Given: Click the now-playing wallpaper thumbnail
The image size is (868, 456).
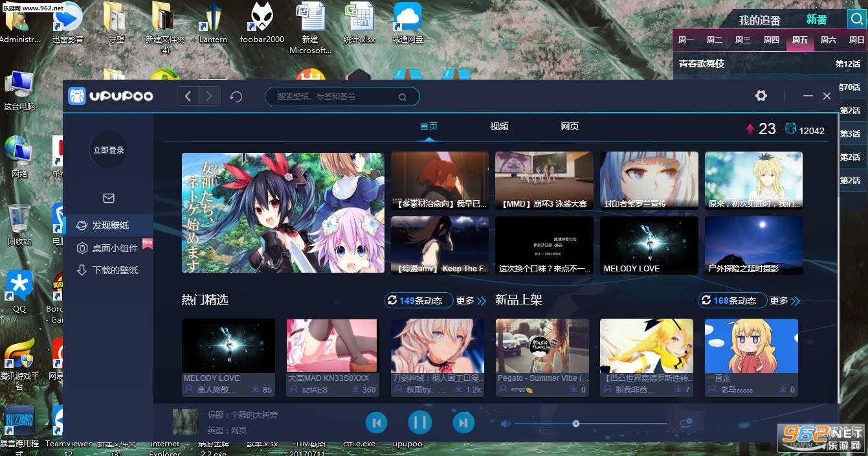Looking at the screenshot, I should pyautogui.click(x=186, y=422).
